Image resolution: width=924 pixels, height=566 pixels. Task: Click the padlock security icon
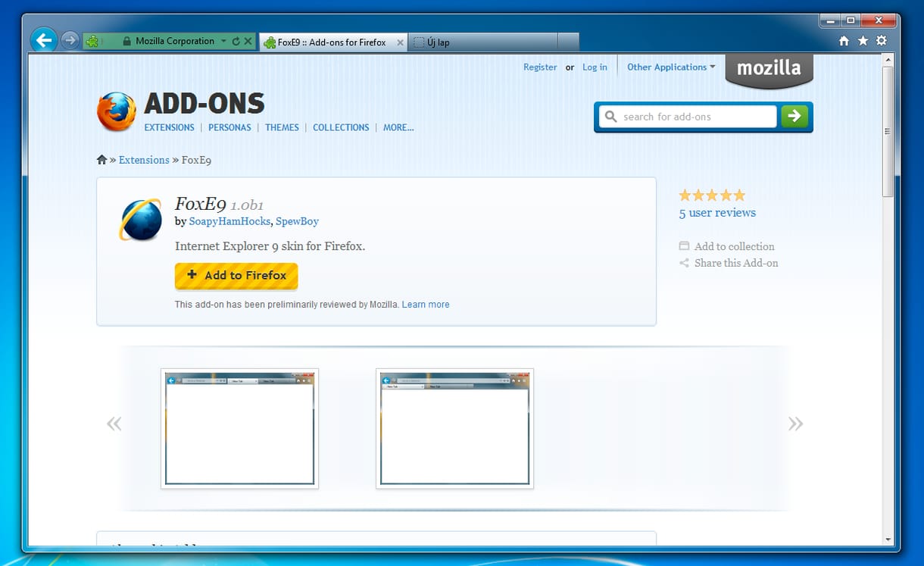[x=126, y=42]
